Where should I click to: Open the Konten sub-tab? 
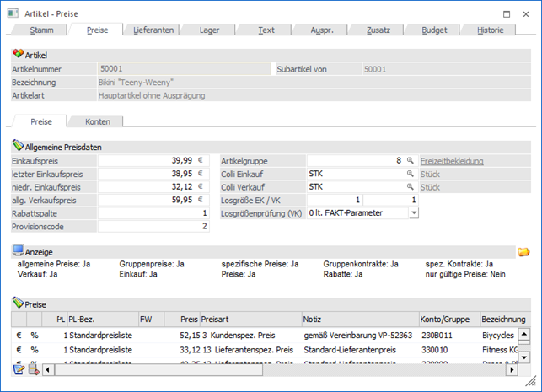coord(98,121)
